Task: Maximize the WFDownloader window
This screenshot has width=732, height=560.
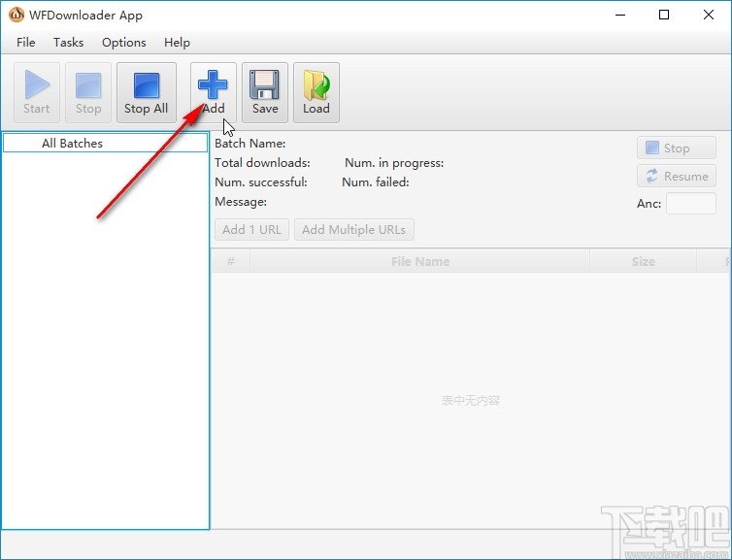Action: point(664,15)
